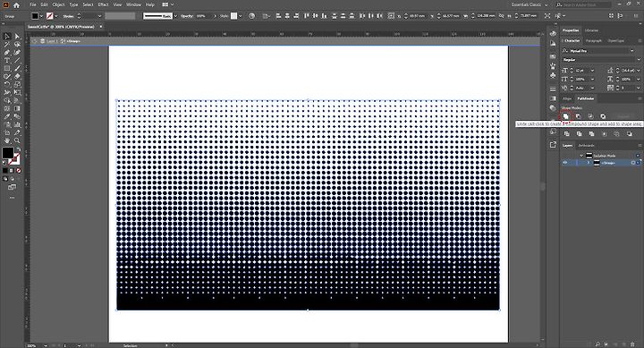This screenshot has width=644, height=348.
Task: Click the X coordinate input field
Action: (x=418, y=15)
